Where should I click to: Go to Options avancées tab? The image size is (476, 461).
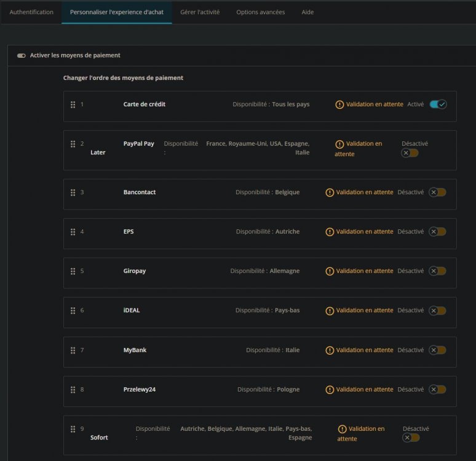pyautogui.click(x=260, y=12)
